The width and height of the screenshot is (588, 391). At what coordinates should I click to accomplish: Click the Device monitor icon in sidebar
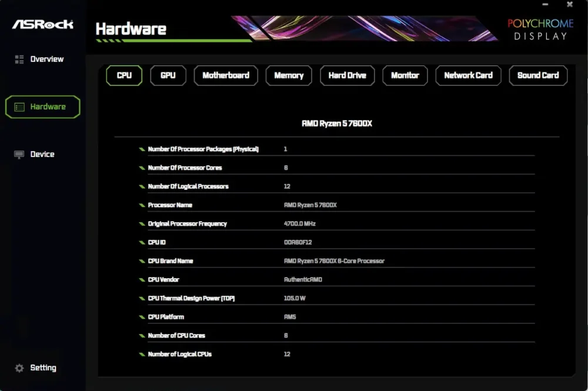tap(19, 155)
